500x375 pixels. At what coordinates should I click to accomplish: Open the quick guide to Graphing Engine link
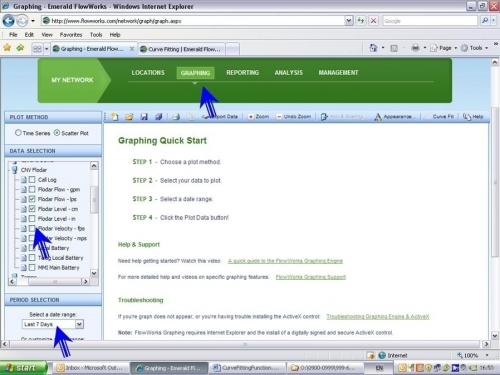tap(285, 261)
